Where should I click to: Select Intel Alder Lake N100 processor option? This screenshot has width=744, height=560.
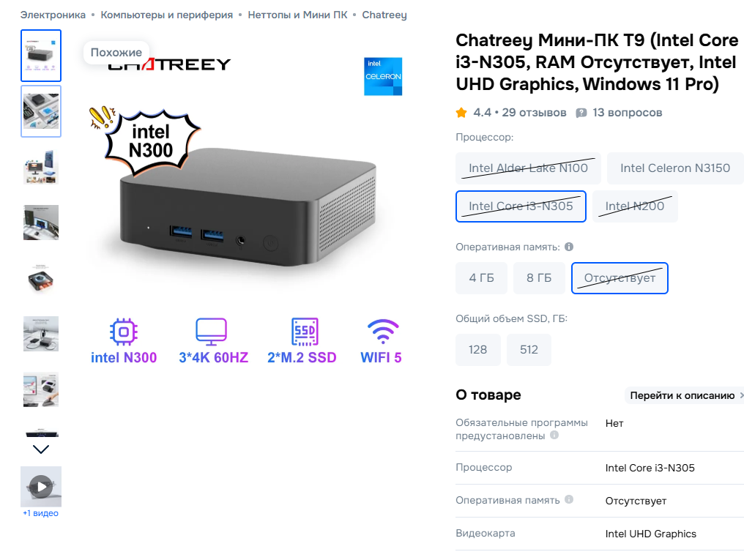[x=528, y=168]
